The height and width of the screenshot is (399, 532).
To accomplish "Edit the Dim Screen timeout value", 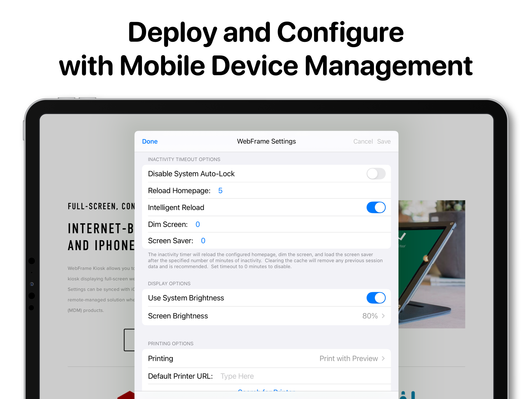I will point(197,224).
